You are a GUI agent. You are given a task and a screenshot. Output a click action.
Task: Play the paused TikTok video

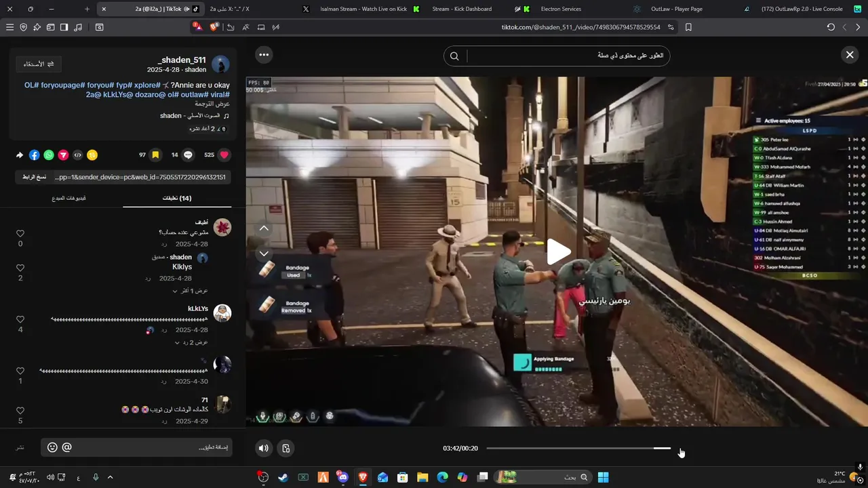pyautogui.click(x=559, y=252)
